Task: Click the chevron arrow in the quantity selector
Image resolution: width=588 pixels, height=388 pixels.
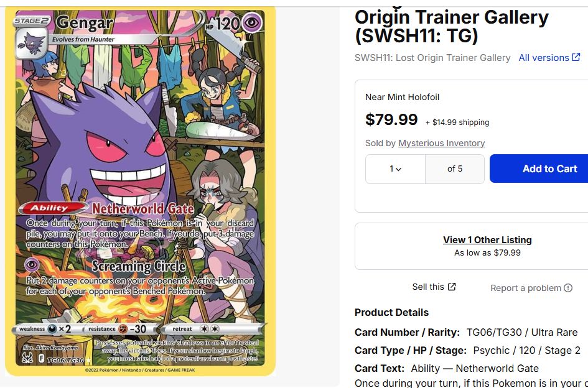Action: tap(398, 170)
